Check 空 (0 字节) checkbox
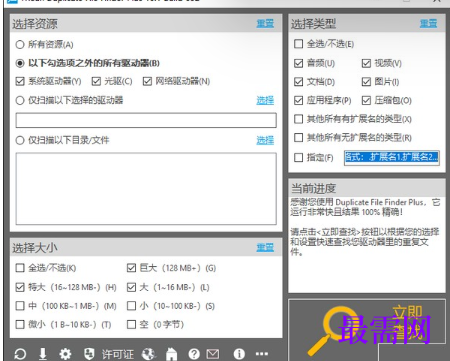The height and width of the screenshot is (361, 450). click(x=132, y=324)
